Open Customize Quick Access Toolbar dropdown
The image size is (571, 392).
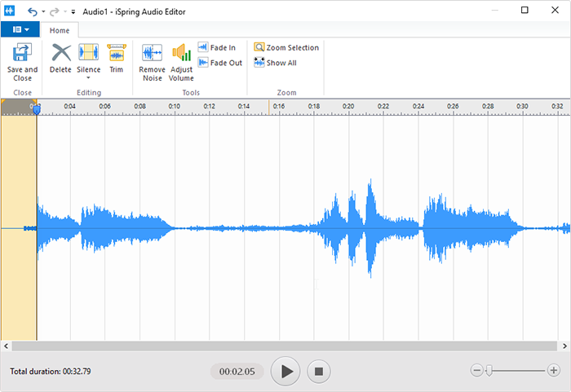(x=73, y=12)
